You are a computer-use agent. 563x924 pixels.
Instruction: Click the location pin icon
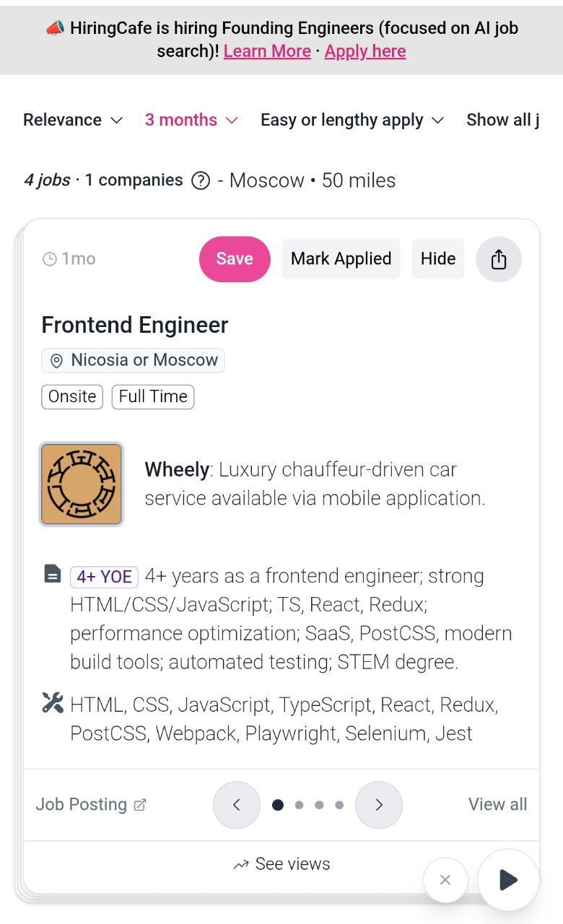(57, 361)
